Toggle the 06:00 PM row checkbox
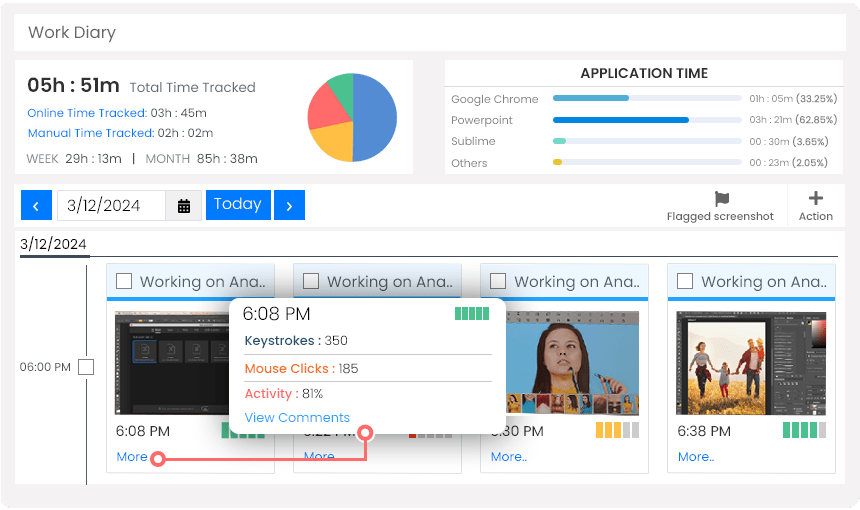Screen dimensions: 860x510 point(86,367)
